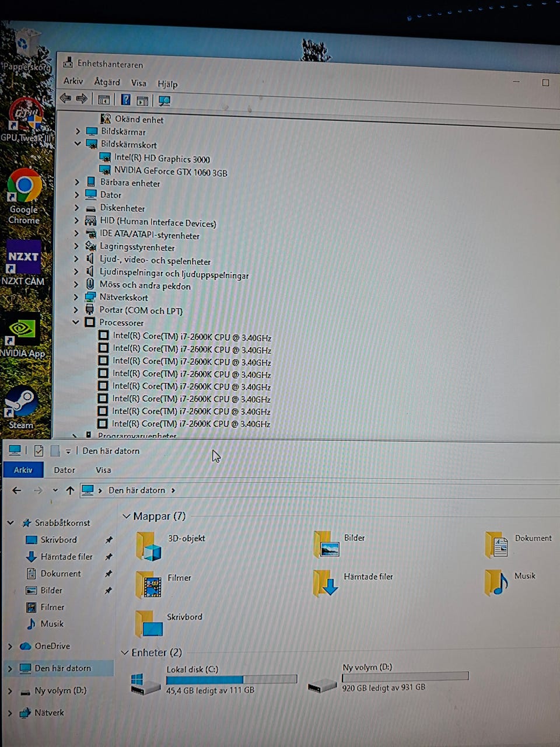This screenshot has width=560, height=747.
Task: Expand the Bildskärmar node
Action: coord(78,131)
